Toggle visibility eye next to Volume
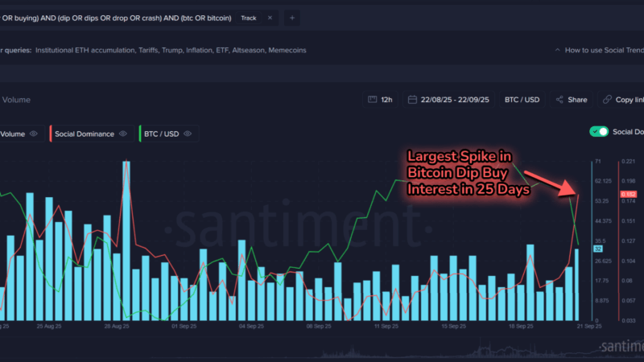This screenshot has height=362, width=644. (x=34, y=134)
